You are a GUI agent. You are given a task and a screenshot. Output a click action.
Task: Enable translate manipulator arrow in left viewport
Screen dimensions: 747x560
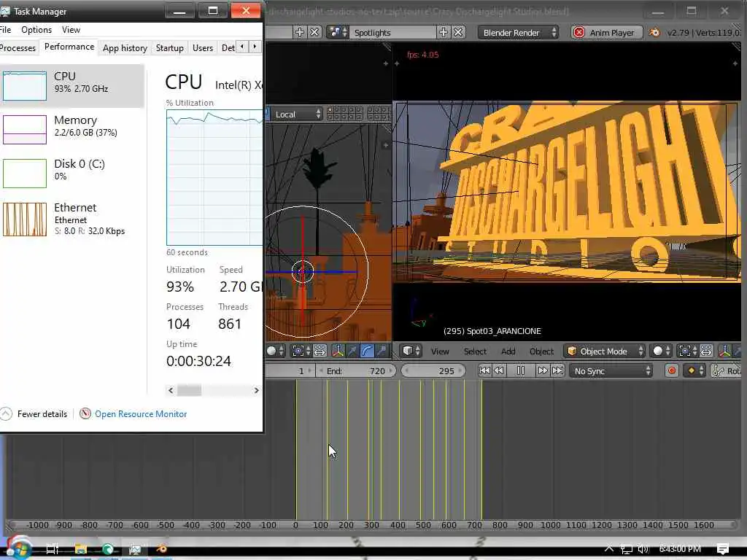(x=352, y=351)
